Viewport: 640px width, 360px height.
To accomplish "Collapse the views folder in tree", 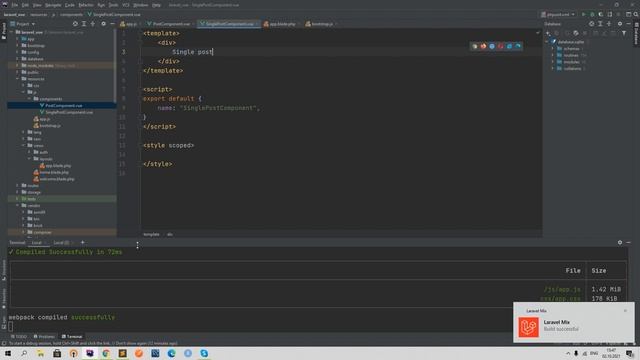I will click(x=24, y=145).
